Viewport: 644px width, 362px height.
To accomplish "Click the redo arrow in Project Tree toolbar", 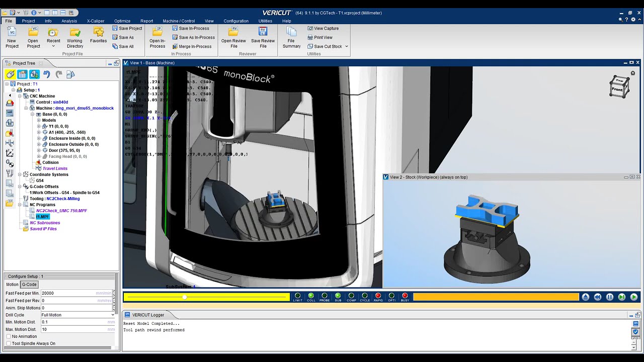I will pos(59,74).
